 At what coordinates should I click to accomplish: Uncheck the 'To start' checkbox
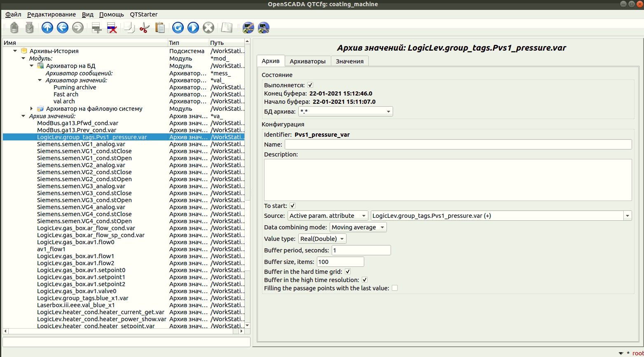coord(293,206)
